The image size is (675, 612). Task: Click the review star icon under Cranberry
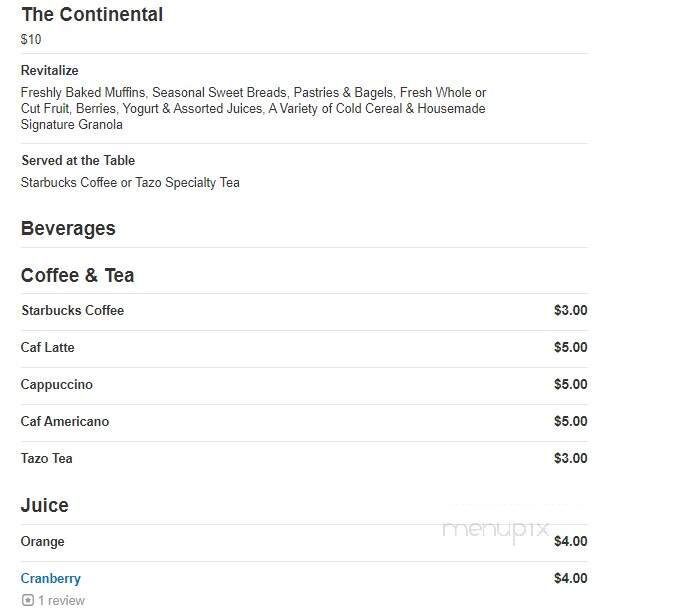point(28,600)
